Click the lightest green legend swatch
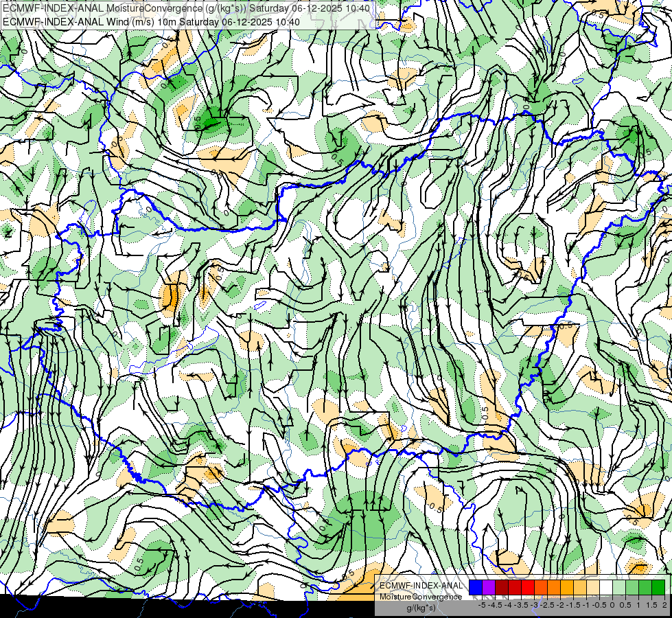The width and height of the screenshot is (672, 618). [x=619, y=588]
